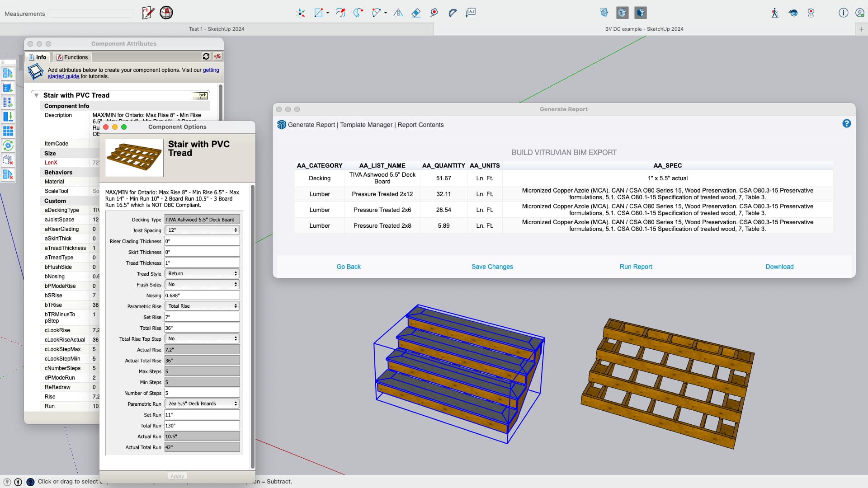Click the blue bar with green arrow icon
The width and height of the screenshot is (868, 488).
tap(8, 117)
